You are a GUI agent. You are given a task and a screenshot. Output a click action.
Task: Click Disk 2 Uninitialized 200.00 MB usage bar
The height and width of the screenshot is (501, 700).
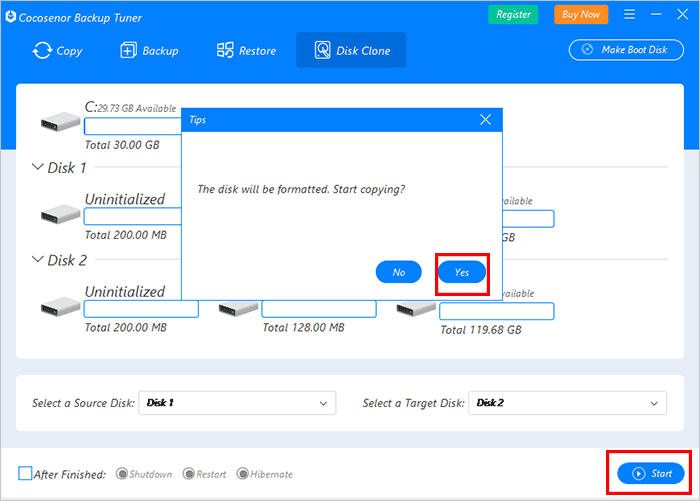coord(141,309)
